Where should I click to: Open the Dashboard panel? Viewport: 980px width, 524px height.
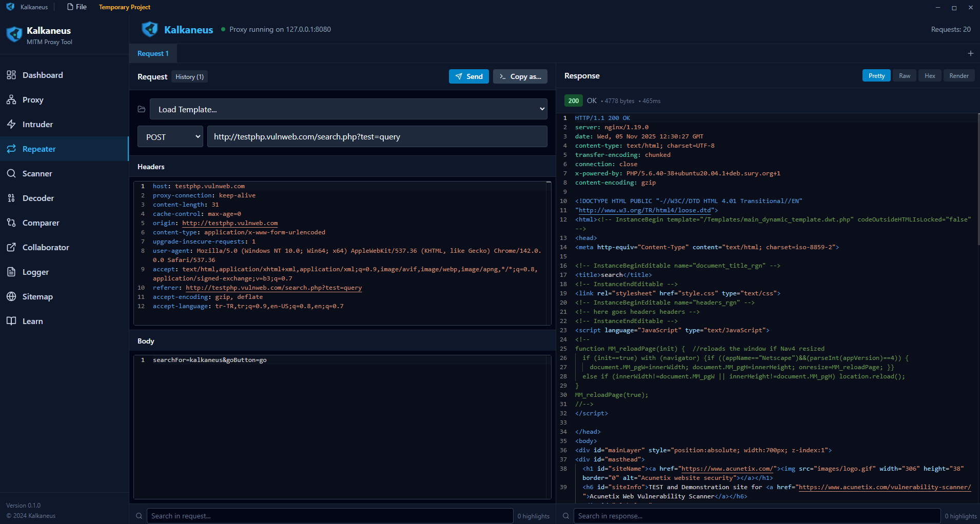[43, 75]
